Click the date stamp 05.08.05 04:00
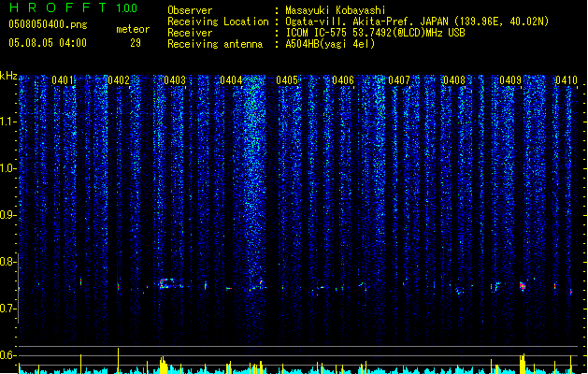This screenshot has height=374, width=588. pyautogui.click(x=48, y=43)
